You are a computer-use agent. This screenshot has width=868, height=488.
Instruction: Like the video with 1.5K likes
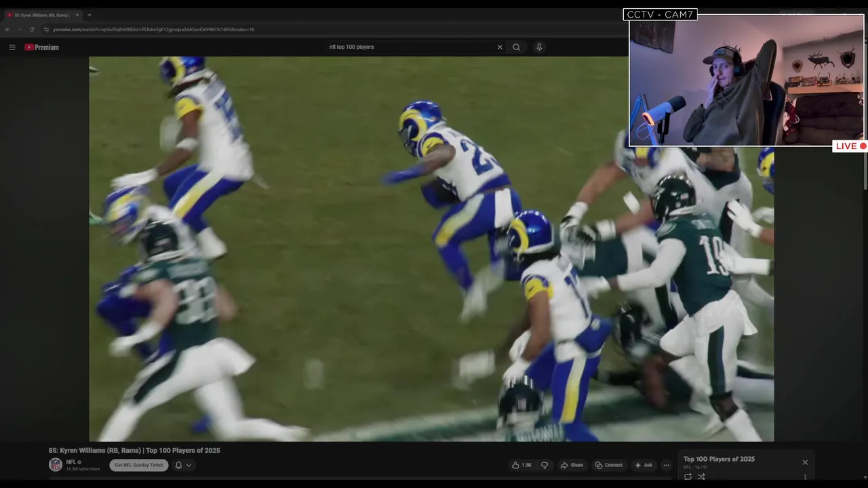522,465
